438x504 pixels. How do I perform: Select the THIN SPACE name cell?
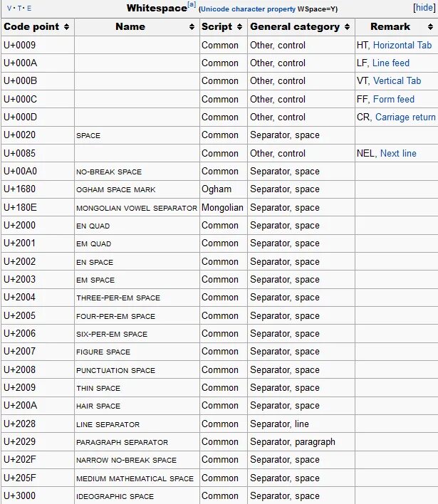[x=137, y=388]
